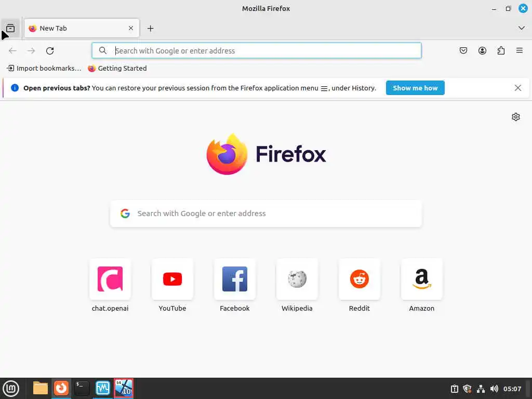Click the Show me how button
The height and width of the screenshot is (399, 532).
[x=415, y=88]
